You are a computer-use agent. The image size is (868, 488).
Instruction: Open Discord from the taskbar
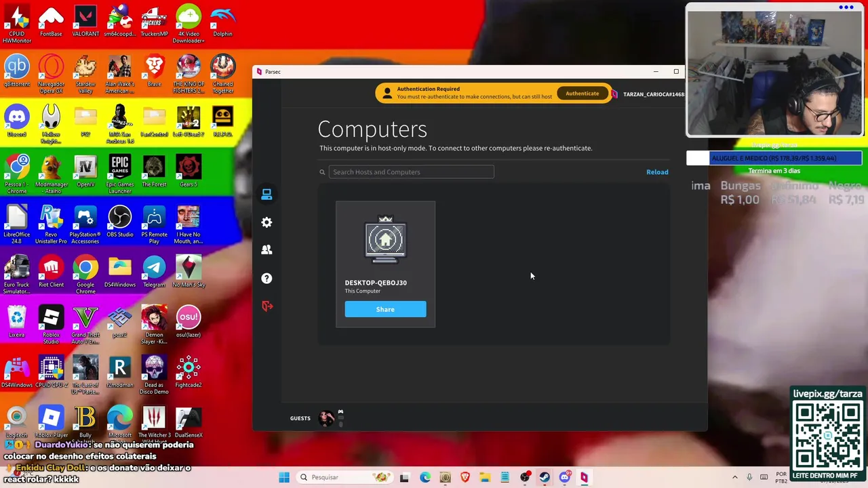564,477
